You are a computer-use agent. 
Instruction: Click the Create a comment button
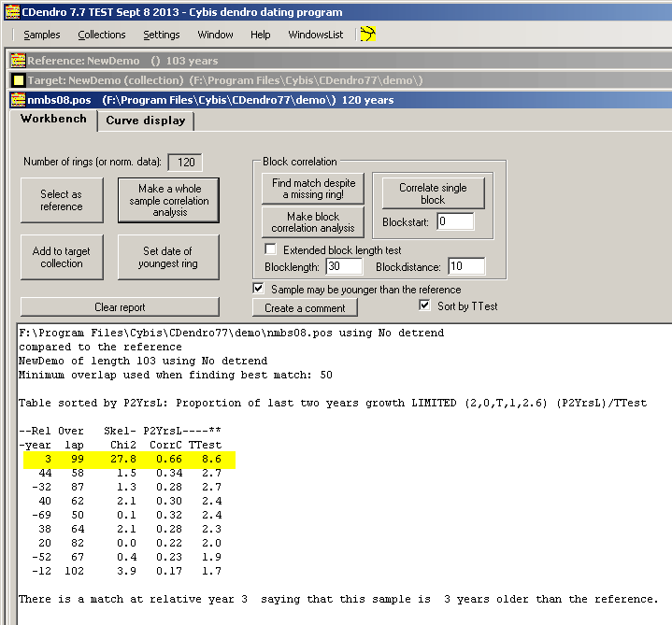[305, 308]
